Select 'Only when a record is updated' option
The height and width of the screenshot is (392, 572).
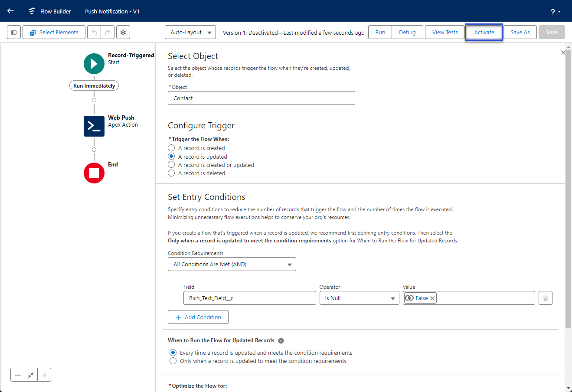[173, 361]
